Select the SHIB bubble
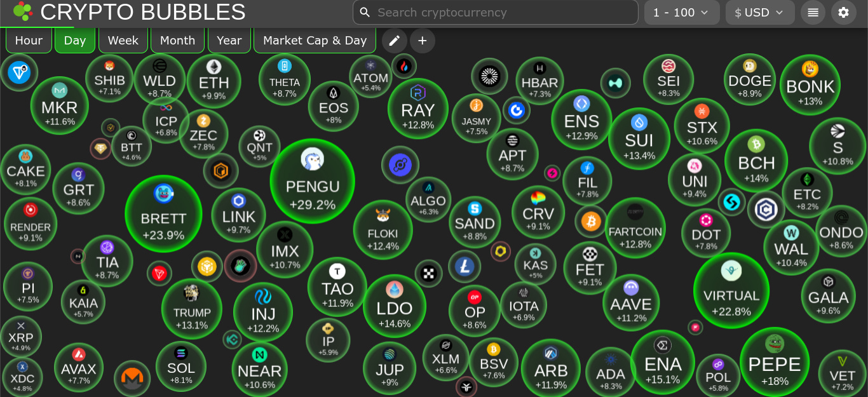This screenshot has height=397, width=868. click(109, 78)
